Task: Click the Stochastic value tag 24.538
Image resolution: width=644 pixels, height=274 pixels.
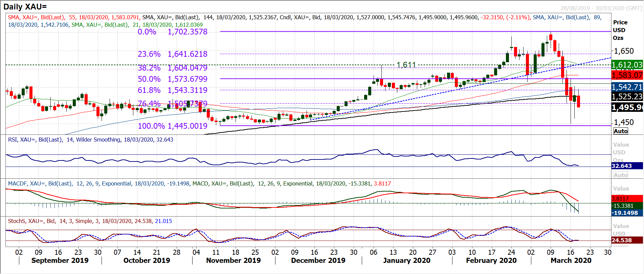Action: [627, 240]
